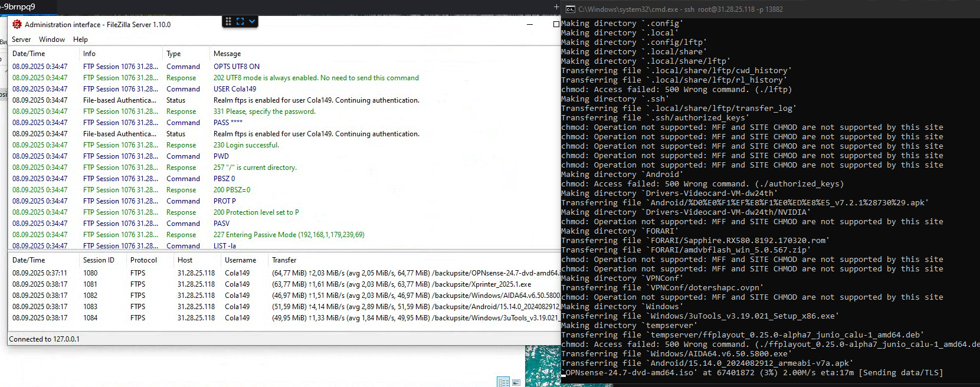
Task: Select the '230 Login successful.' log entry
Action: click(246, 145)
